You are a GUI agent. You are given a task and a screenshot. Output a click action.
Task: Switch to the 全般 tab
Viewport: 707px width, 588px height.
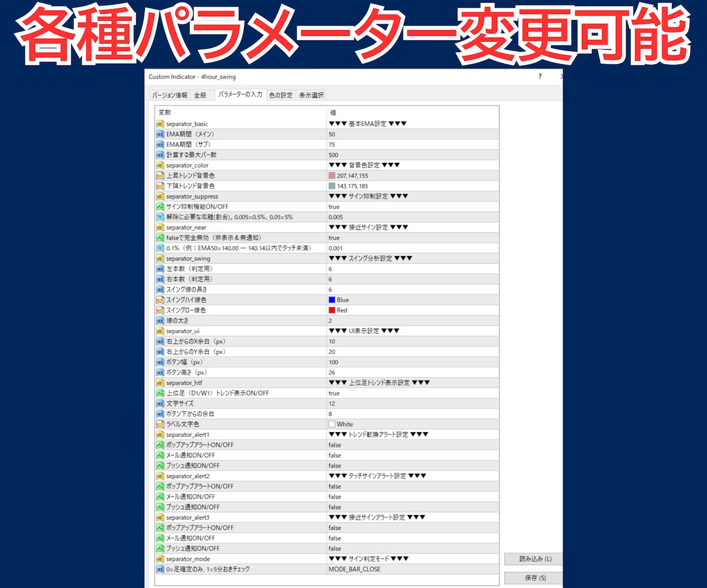pyautogui.click(x=200, y=95)
